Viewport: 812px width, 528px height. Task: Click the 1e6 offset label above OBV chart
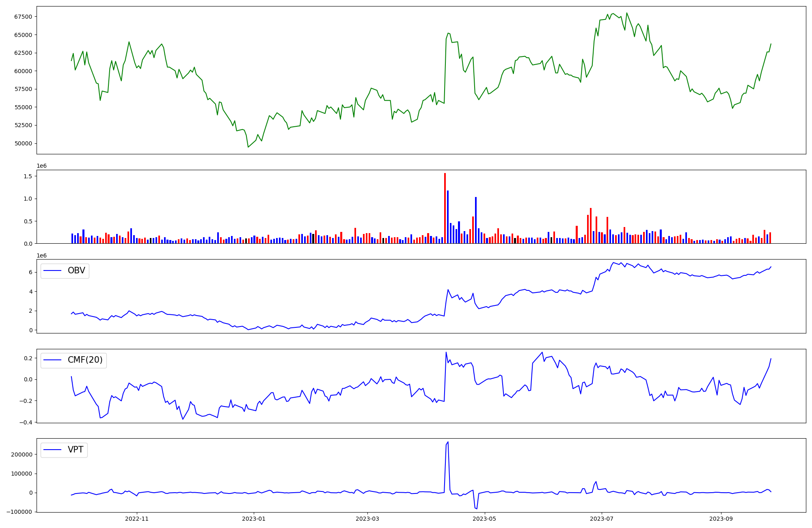(x=41, y=255)
